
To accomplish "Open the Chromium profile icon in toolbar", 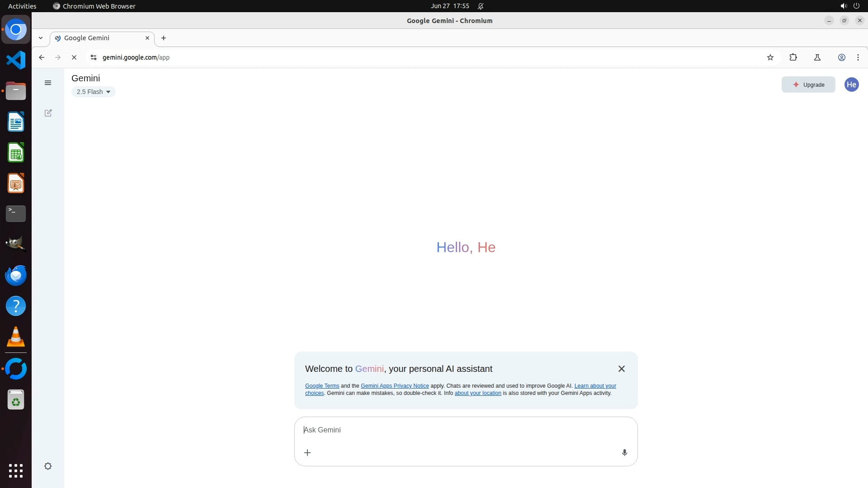I will pos(841,57).
